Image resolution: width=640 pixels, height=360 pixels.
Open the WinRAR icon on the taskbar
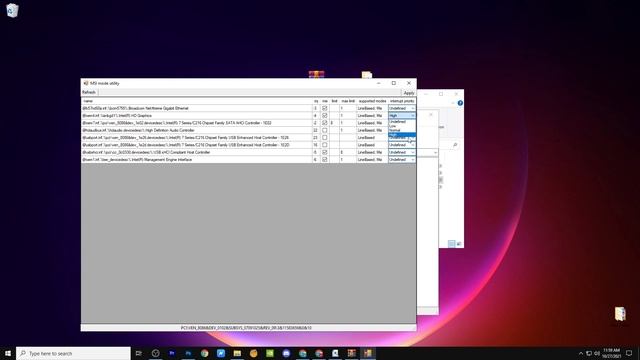click(351, 353)
